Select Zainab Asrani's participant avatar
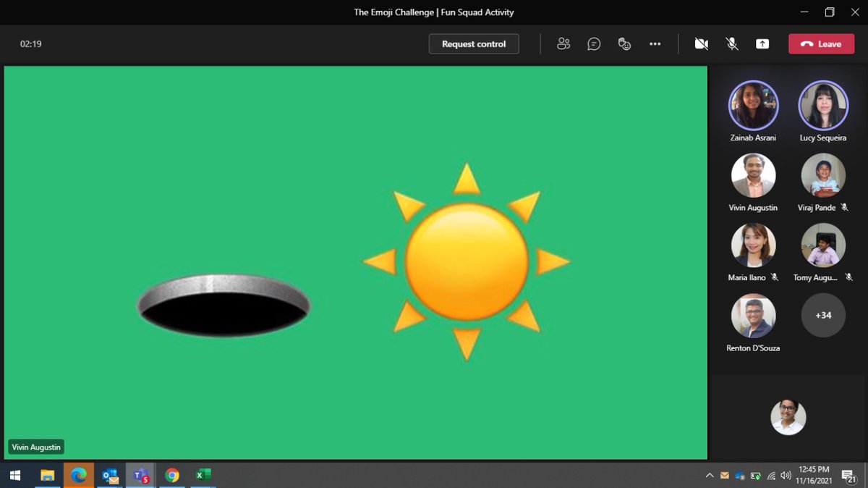 753,105
